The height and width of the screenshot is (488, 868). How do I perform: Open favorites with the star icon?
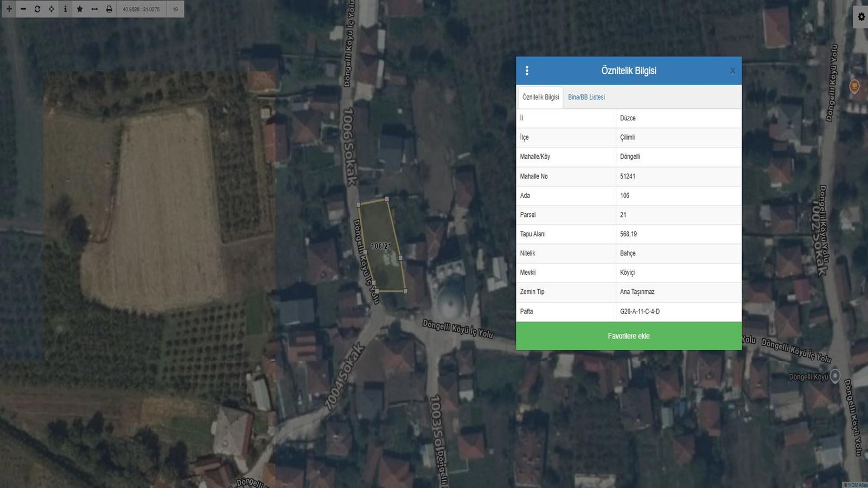(80, 9)
